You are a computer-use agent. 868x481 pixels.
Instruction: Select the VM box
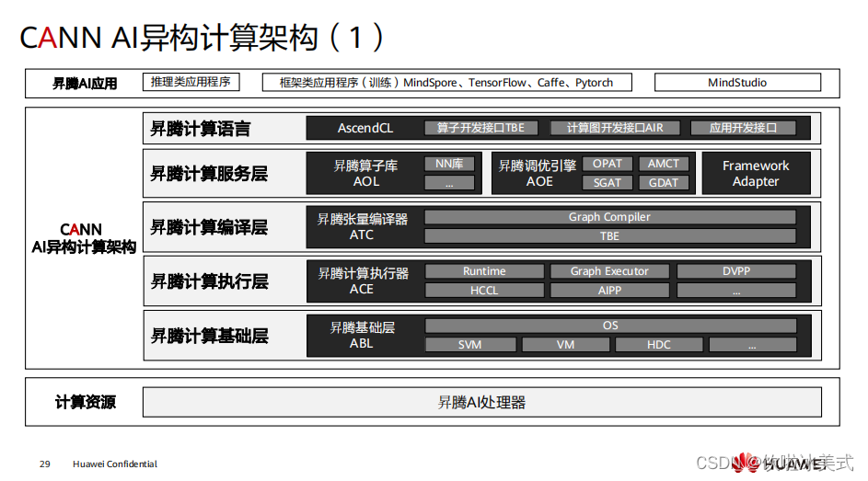coord(566,345)
